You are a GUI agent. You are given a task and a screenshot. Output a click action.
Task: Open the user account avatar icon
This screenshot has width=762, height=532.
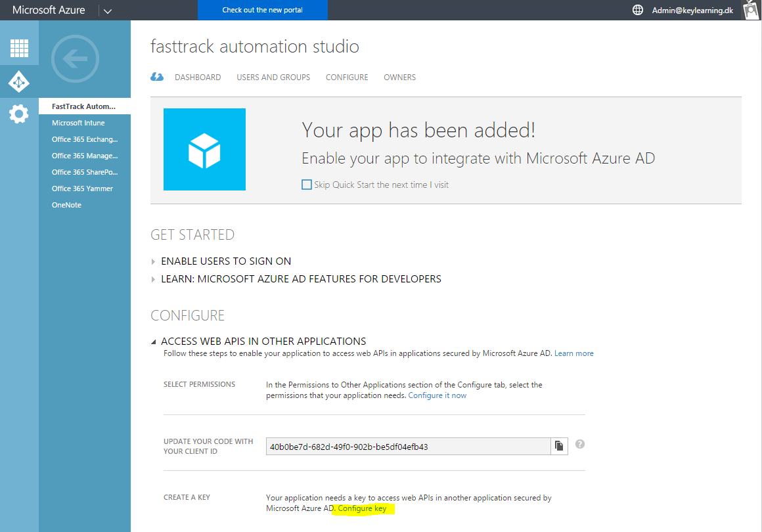(751, 10)
